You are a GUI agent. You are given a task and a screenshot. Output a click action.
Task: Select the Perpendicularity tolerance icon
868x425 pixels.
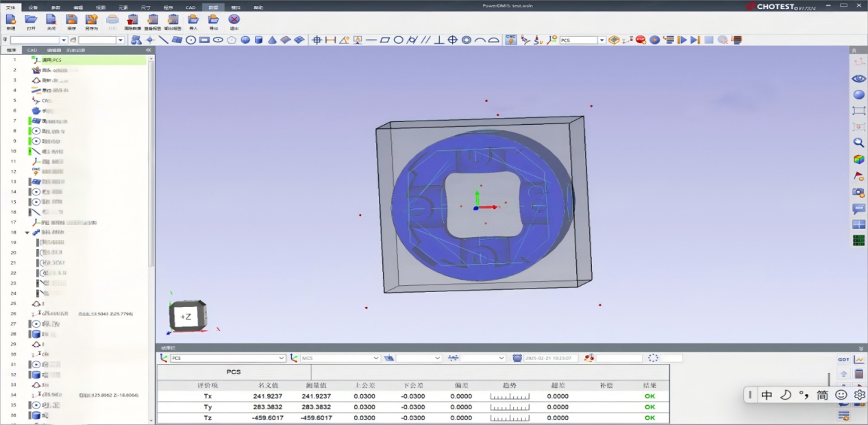coord(439,40)
